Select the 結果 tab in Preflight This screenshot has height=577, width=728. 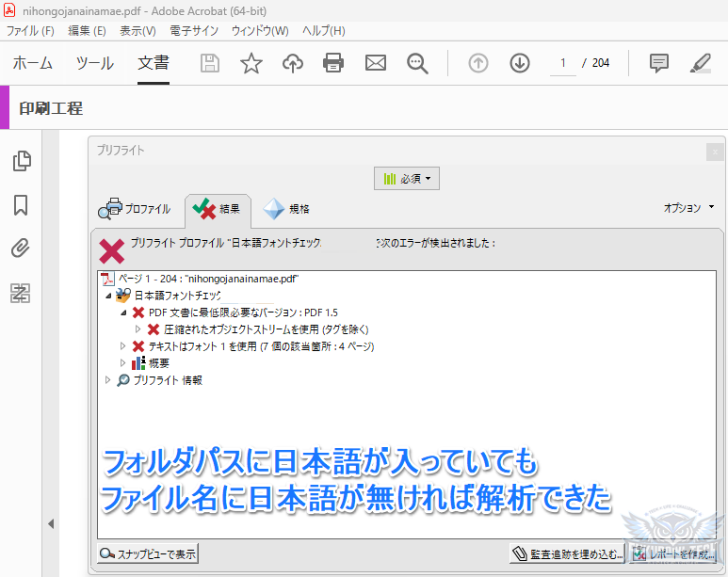click(218, 210)
